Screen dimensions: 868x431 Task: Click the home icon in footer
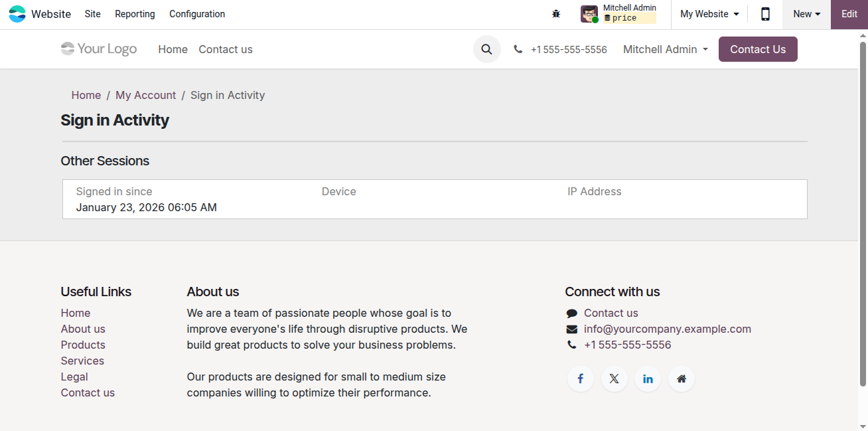point(682,379)
